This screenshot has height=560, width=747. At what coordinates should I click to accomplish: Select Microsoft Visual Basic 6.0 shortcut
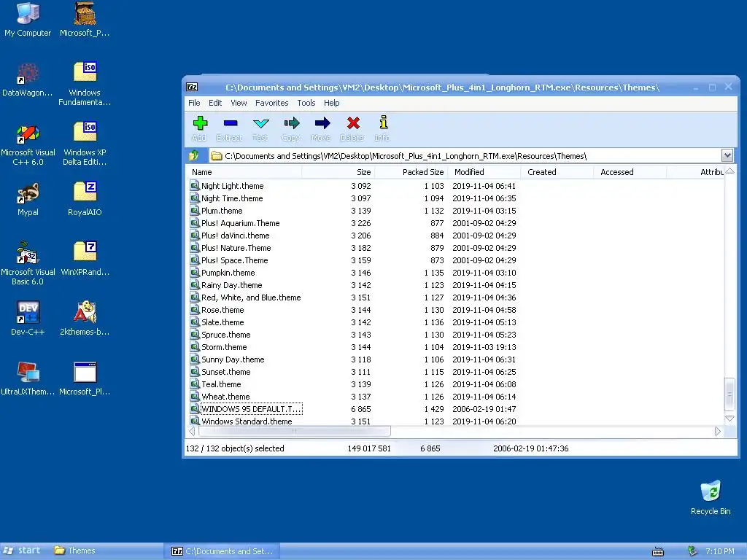click(28, 263)
